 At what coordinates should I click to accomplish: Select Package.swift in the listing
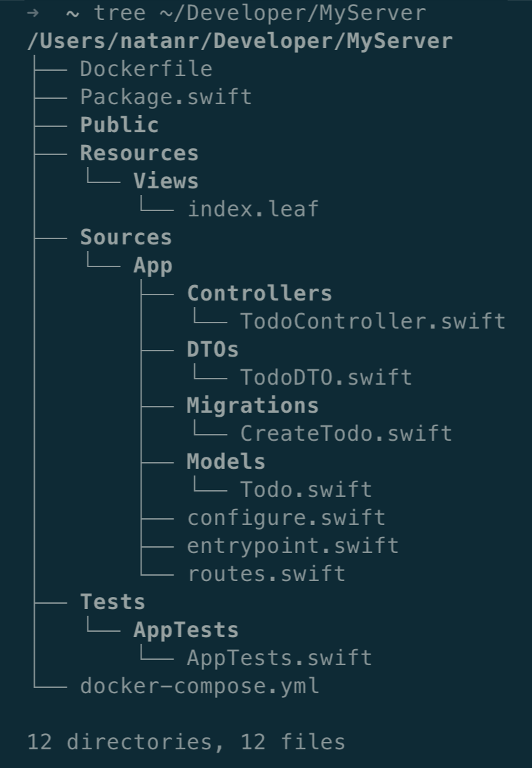point(166,97)
